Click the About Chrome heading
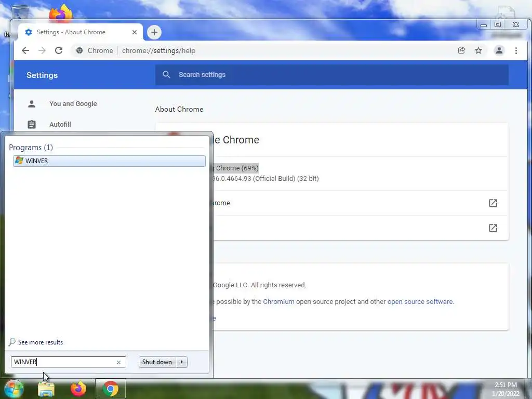Viewport: 532px width, 399px height. coord(179,109)
